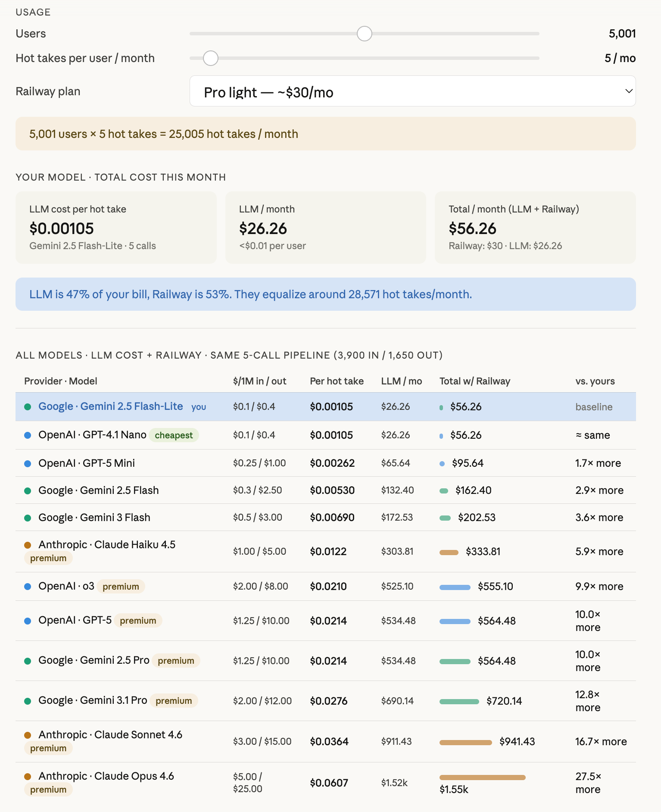Click the $202.53 total for Gemini 3 Flash
661x812 pixels.
click(x=477, y=518)
